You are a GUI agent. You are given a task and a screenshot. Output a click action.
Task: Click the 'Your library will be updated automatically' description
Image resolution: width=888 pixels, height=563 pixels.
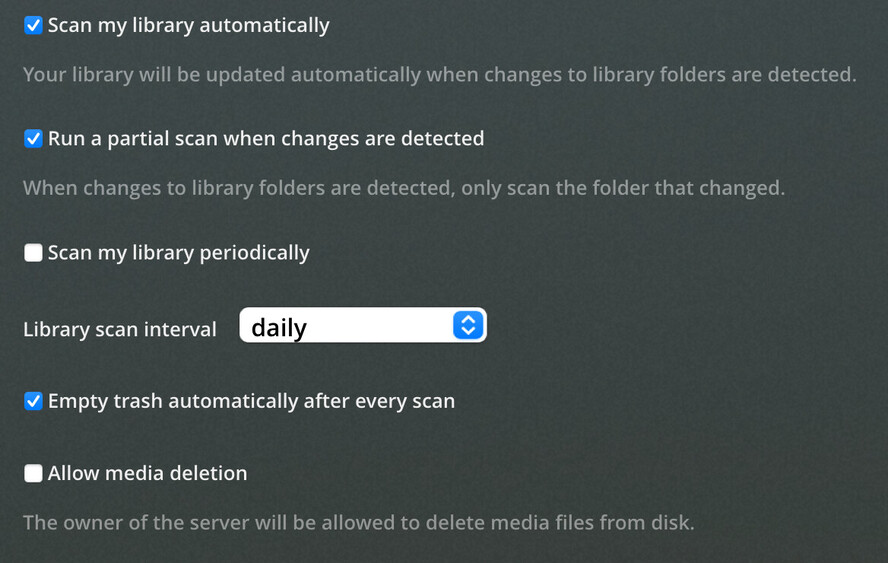coord(439,74)
